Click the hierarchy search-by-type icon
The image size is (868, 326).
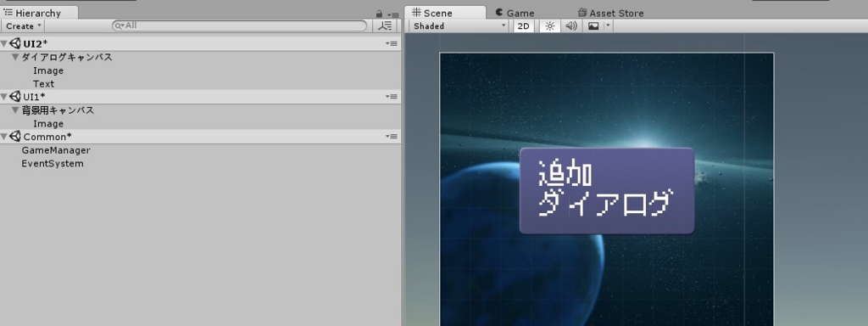click(x=386, y=25)
